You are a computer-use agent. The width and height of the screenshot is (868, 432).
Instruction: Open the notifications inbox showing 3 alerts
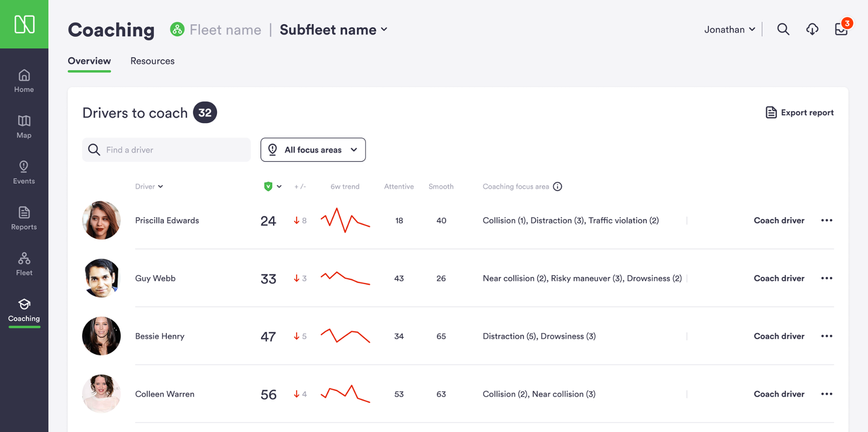840,28
